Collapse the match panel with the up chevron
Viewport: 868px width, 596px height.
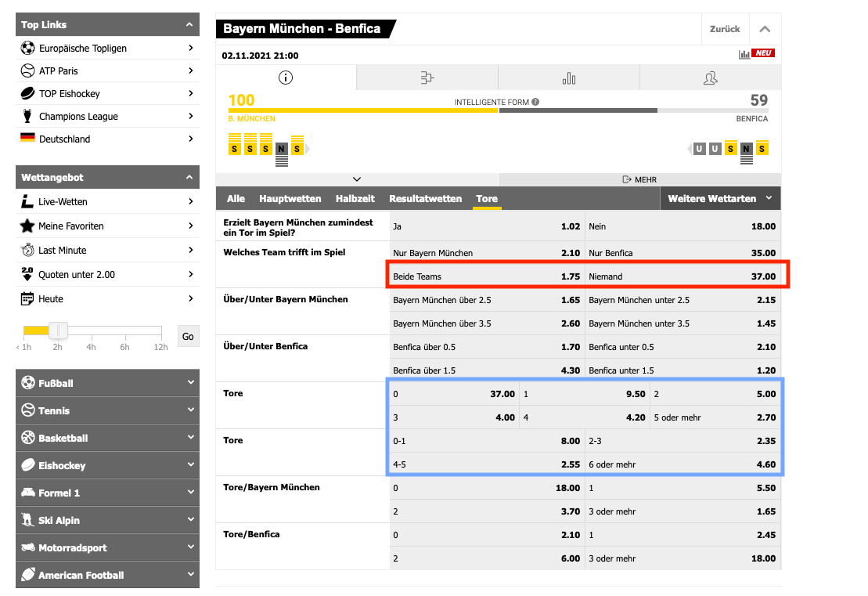[x=765, y=29]
